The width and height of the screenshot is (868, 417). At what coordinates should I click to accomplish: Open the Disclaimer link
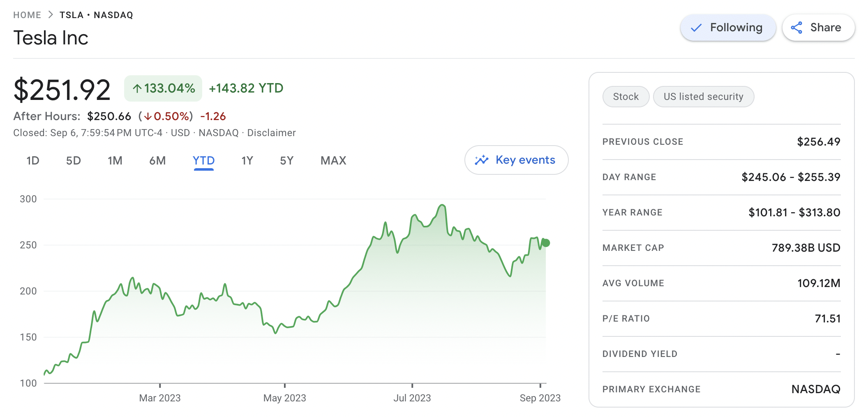(x=271, y=133)
